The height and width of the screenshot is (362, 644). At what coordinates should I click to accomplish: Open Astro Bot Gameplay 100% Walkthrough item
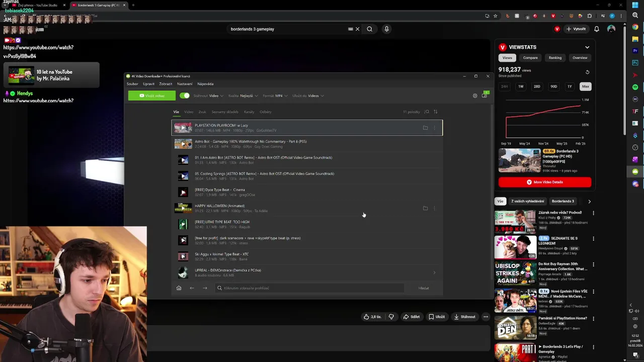pyautogui.click(x=307, y=144)
